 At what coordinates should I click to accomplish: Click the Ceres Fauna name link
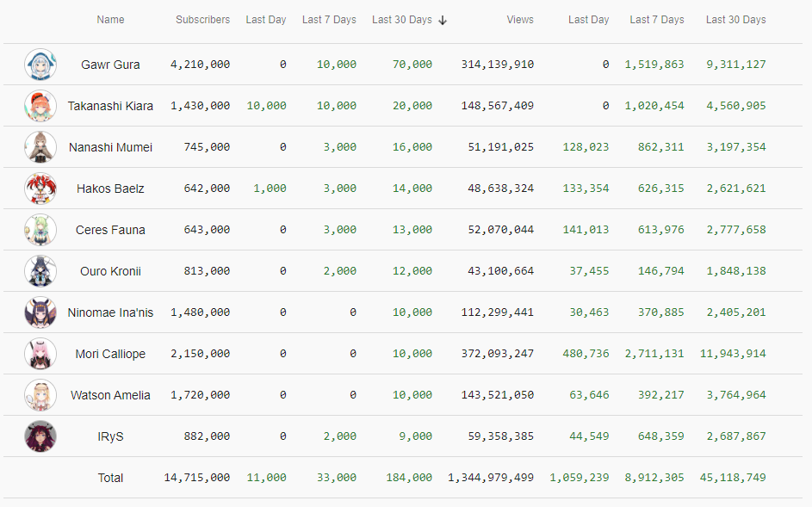point(110,230)
